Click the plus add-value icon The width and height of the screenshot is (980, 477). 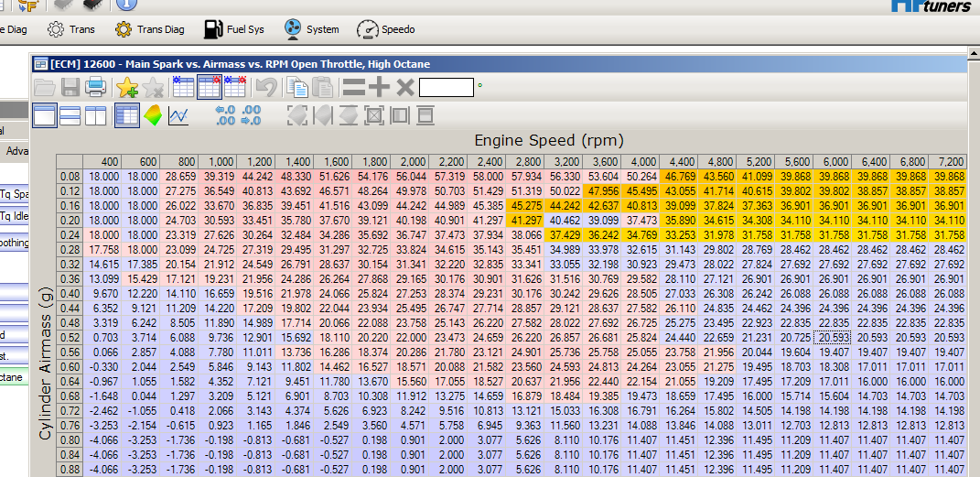coord(379,88)
